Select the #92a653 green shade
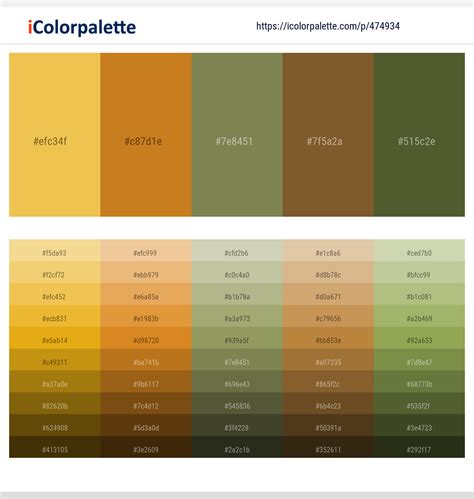Image resolution: width=474 pixels, height=499 pixels. (x=419, y=338)
